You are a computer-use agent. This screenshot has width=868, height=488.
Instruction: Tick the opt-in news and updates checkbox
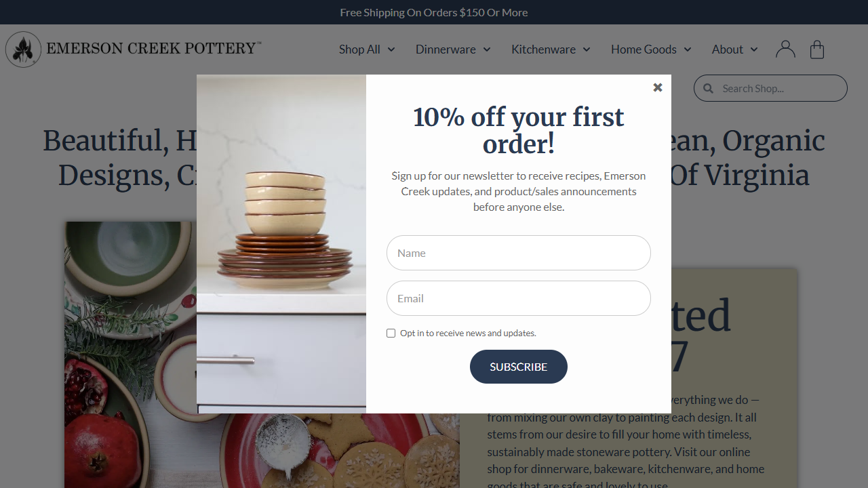tap(391, 333)
